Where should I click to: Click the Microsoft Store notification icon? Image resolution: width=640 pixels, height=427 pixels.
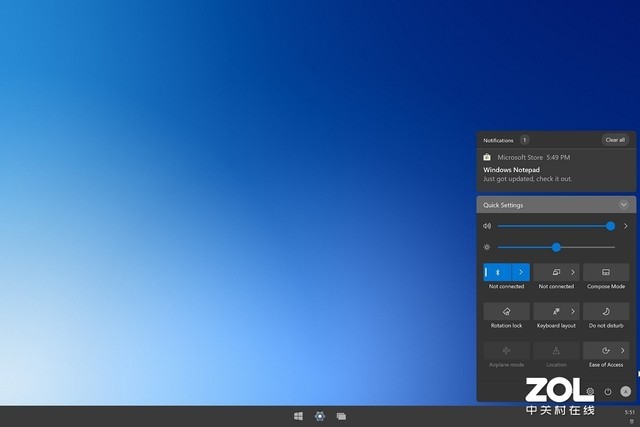(x=487, y=157)
